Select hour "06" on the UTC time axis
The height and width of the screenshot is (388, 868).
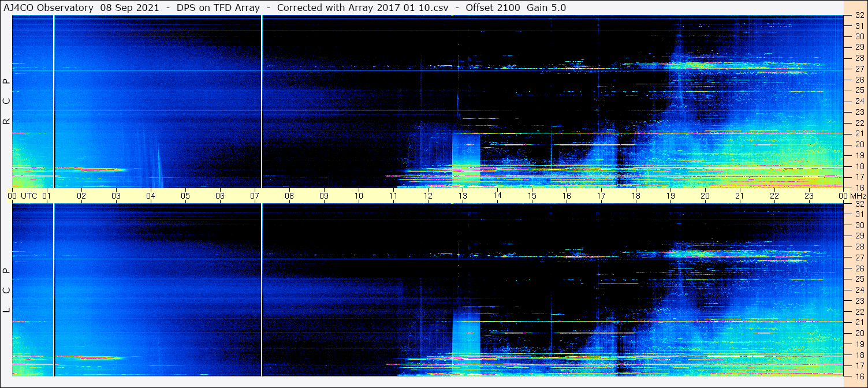220,196
